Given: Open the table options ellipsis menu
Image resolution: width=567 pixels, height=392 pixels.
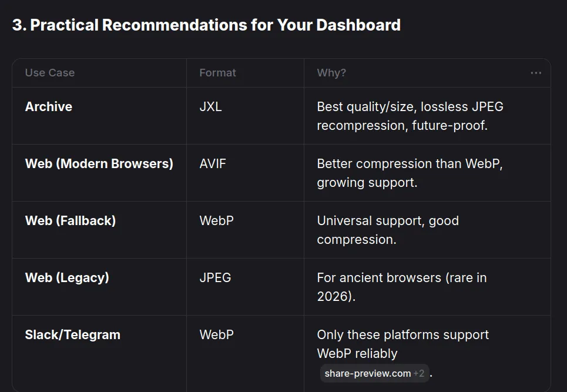Looking at the screenshot, I should (x=535, y=73).
